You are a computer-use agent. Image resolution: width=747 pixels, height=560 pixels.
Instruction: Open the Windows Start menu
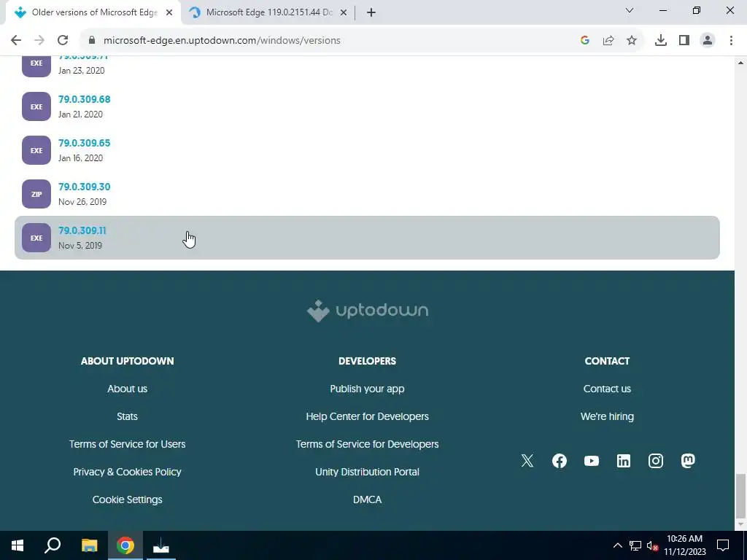pos(18,545)
